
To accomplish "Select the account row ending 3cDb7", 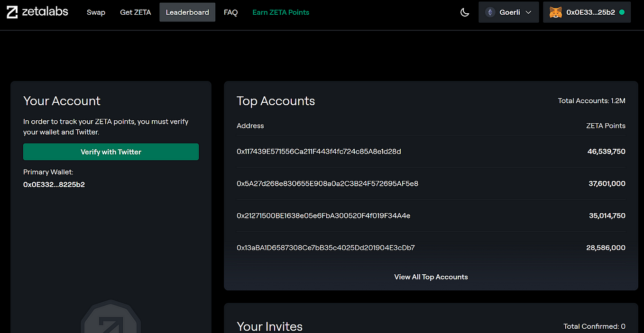I will [x=325, y=247].
